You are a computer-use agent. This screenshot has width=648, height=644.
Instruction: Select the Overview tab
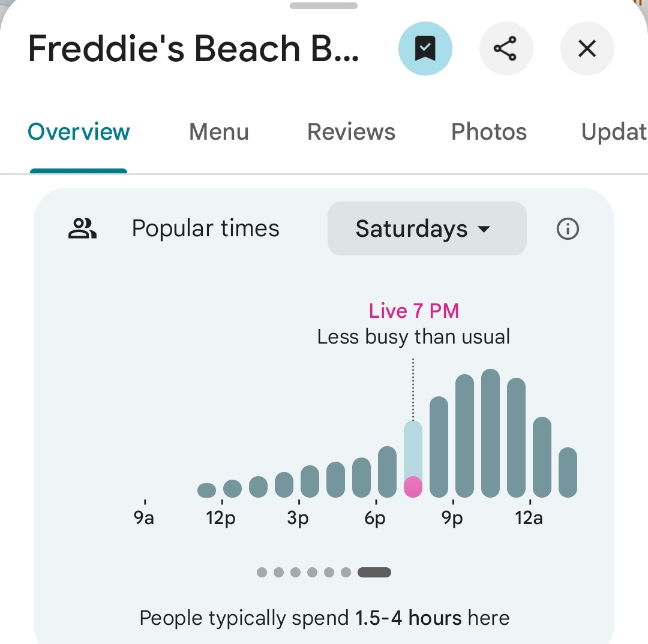click(79, 132)
